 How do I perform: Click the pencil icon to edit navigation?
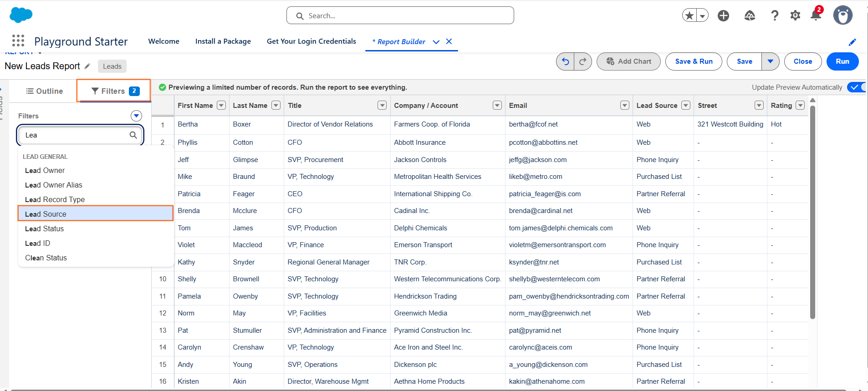pyautogui.click(x=852, y=42)
